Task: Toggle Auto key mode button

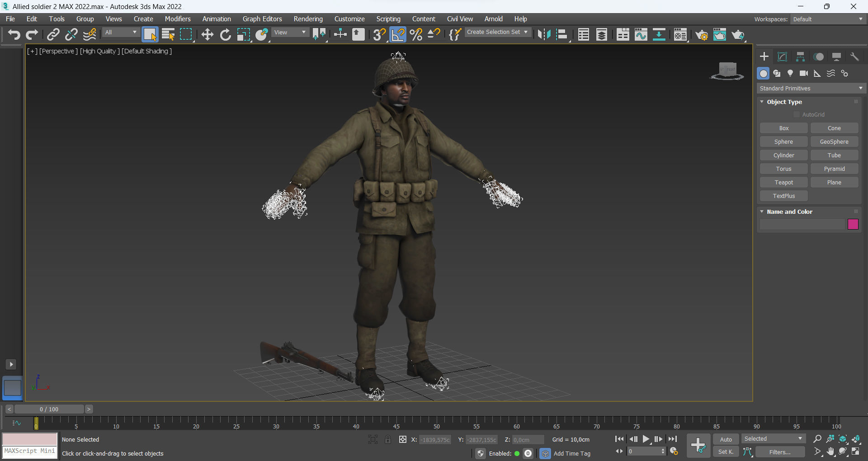Action: click(726, 439)
